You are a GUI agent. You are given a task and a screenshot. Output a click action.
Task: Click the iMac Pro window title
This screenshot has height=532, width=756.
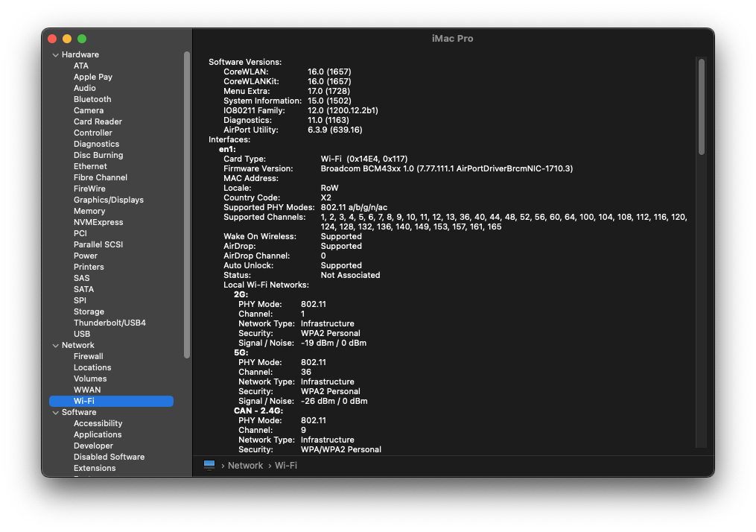pyautogui.click(x=452, y=39)
